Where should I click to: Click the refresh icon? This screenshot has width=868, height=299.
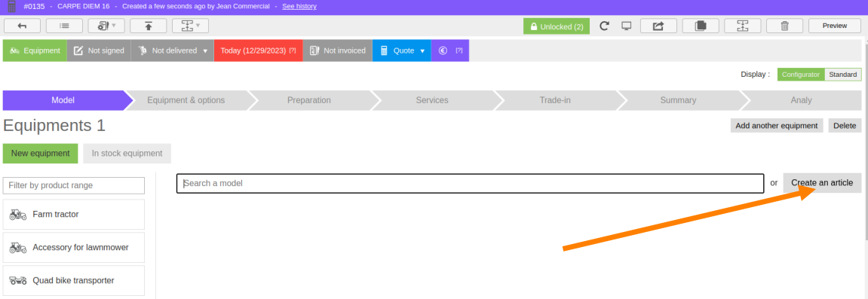pos(605,26)
